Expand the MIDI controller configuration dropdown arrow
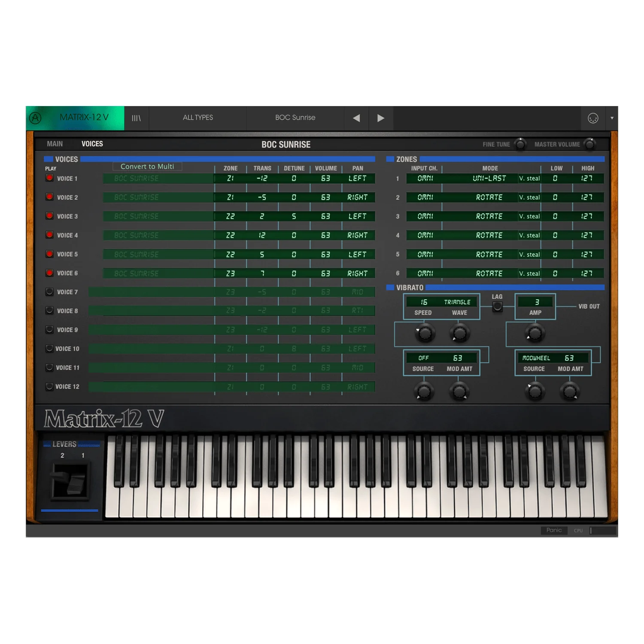 (612, 118)
